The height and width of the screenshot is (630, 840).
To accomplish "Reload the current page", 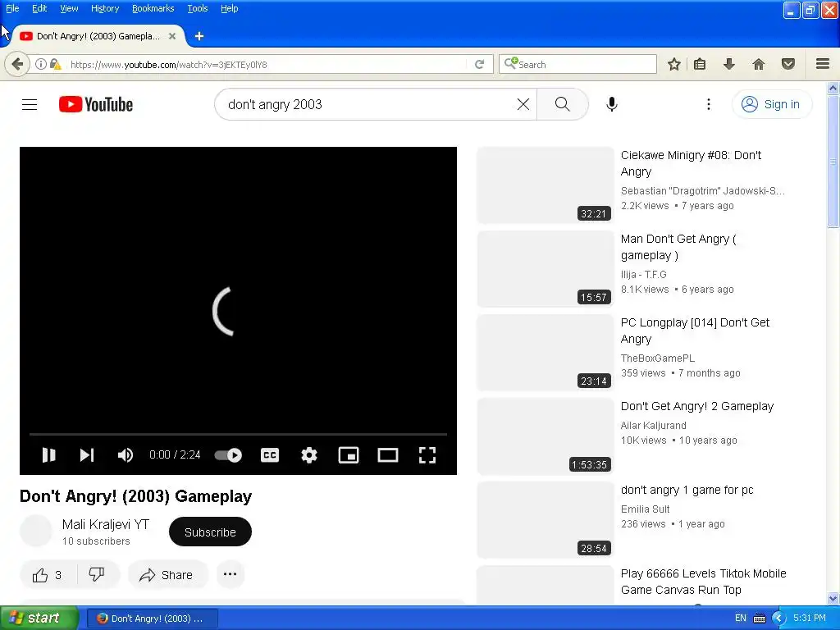I will (x=479, y=64).
